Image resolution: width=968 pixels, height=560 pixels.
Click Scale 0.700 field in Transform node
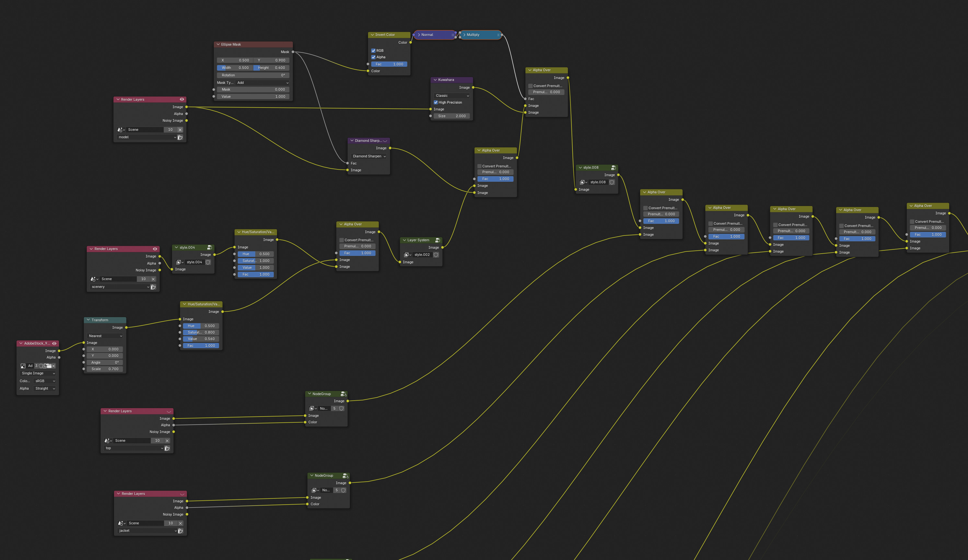click(x=105, y=369)
